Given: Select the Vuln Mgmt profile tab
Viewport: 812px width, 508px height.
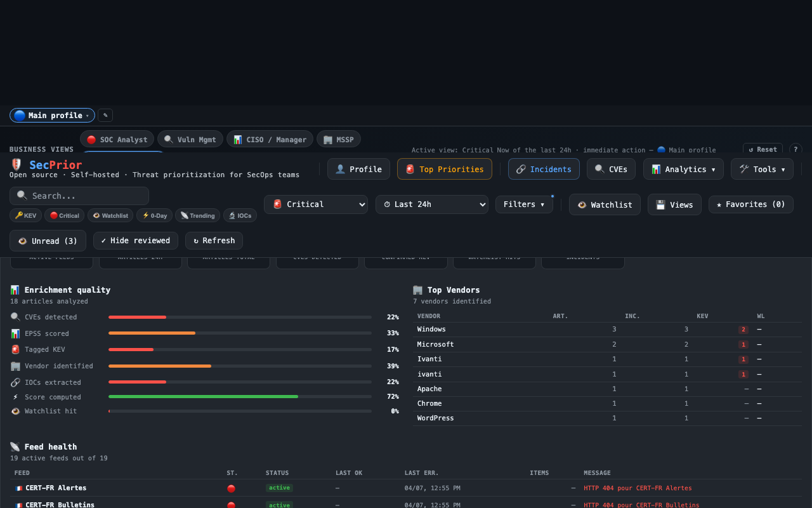Looking at the screenshot, I should tap(190, 139).
